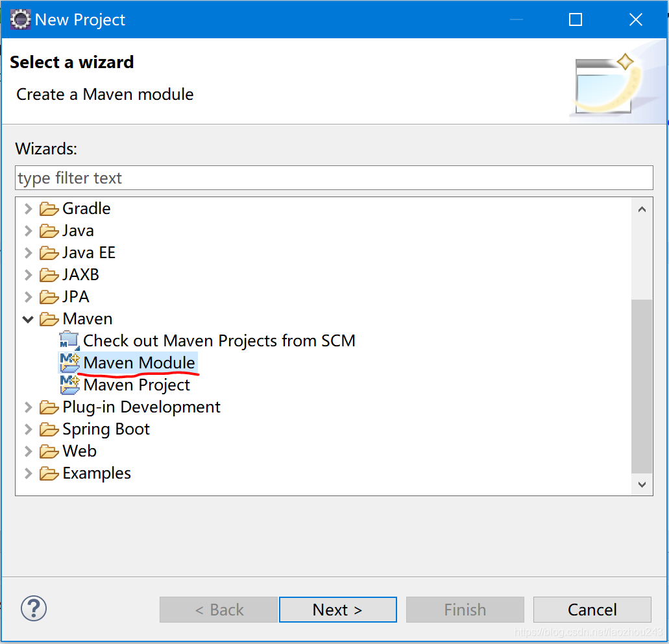Select the Maven Project wizard entry

(x=136, y=385)
